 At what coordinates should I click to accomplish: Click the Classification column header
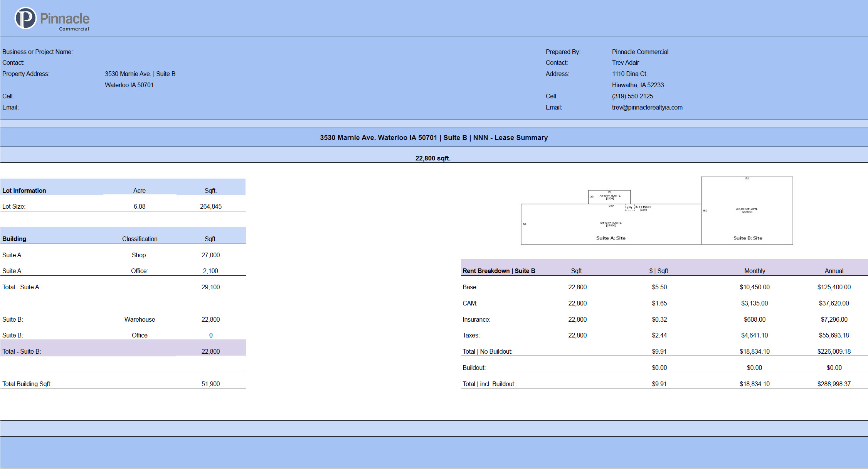pyautogui.click(x=140, y=239)
